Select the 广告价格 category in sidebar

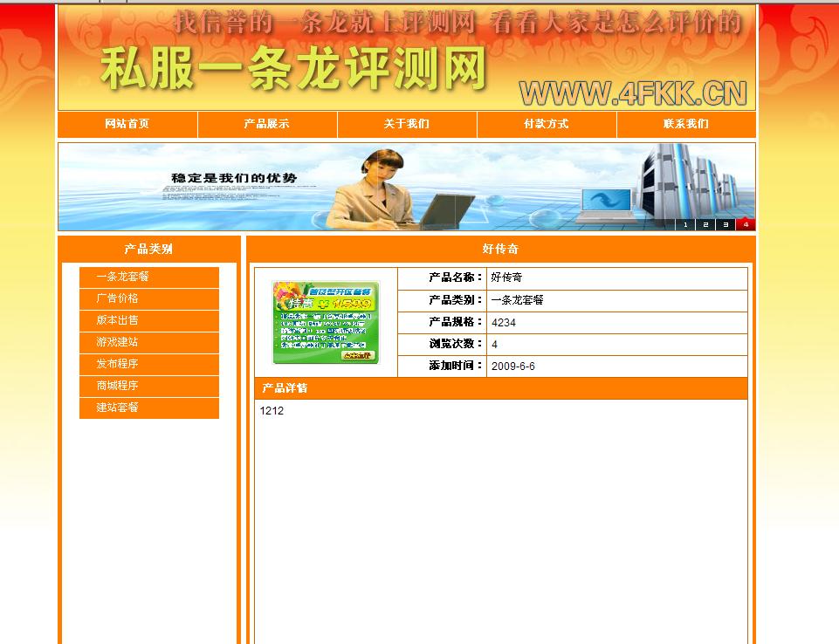point(148,298)
